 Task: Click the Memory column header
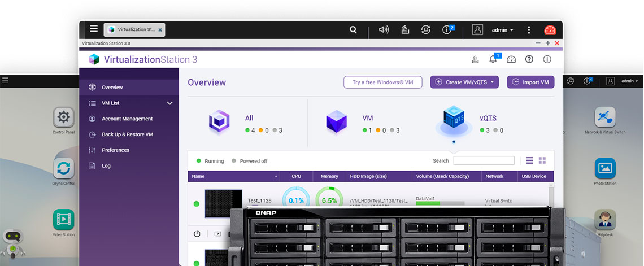[x=329, y=176]
